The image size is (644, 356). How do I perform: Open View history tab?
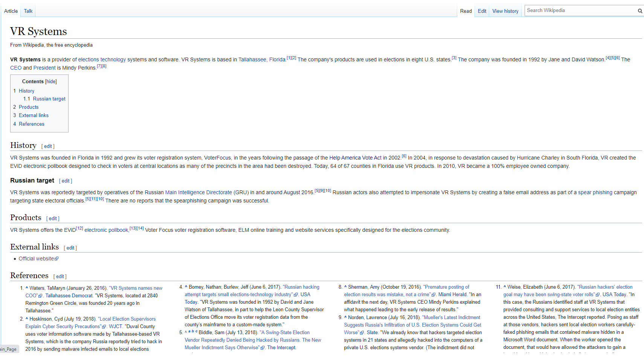[x=505, y=11]
